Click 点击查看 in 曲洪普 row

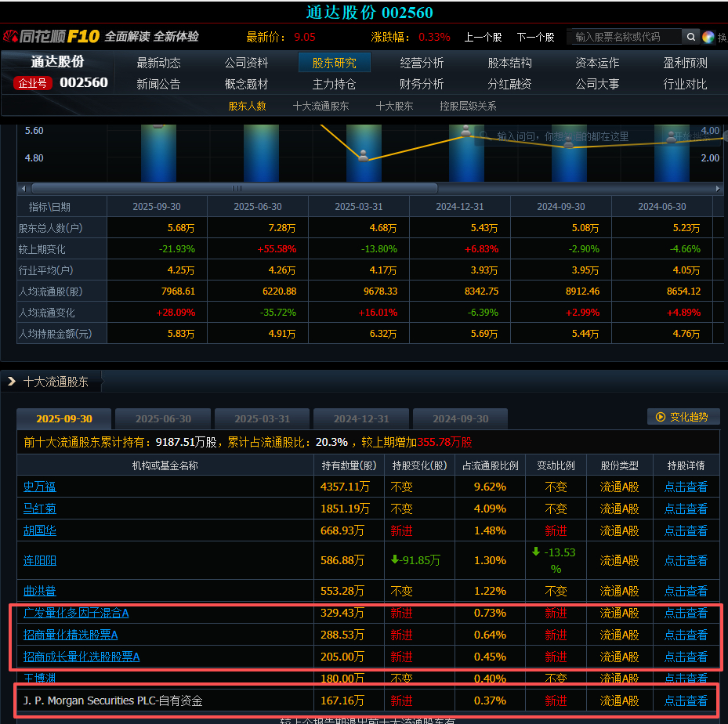686,591
